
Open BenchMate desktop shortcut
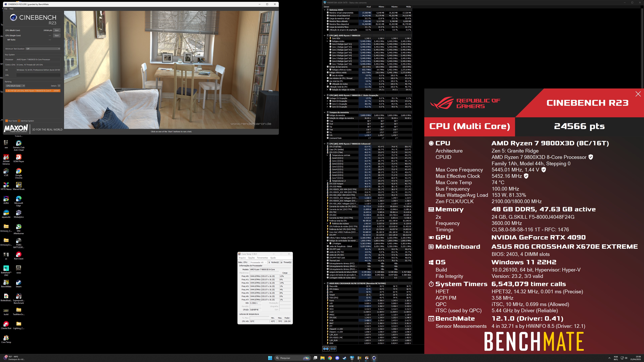pos(6,284)
